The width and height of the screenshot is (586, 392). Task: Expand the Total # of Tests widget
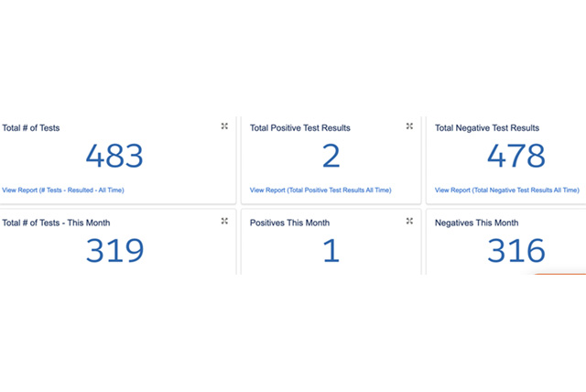tap(224, 126)
